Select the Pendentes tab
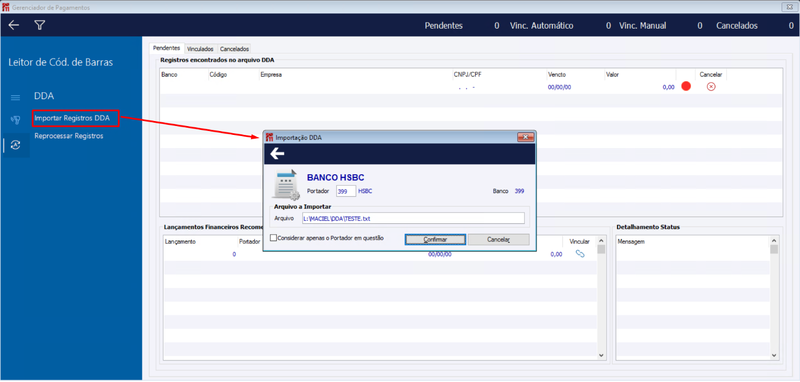Image resolution: width=800 pixels, height=382 pixels. coord(166,48)
